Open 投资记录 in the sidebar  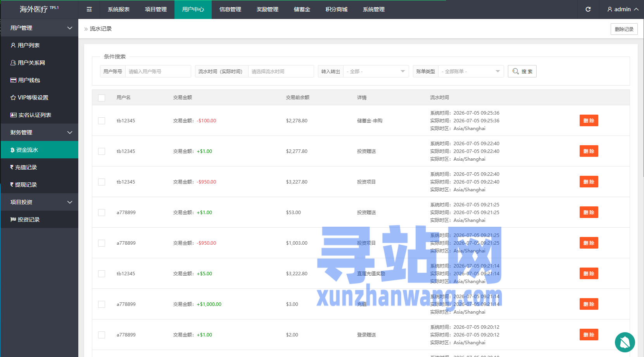[x=39, y=220]
